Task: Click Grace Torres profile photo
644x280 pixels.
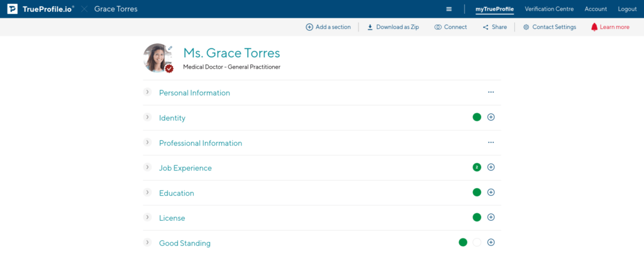Action: coord(158,58)
